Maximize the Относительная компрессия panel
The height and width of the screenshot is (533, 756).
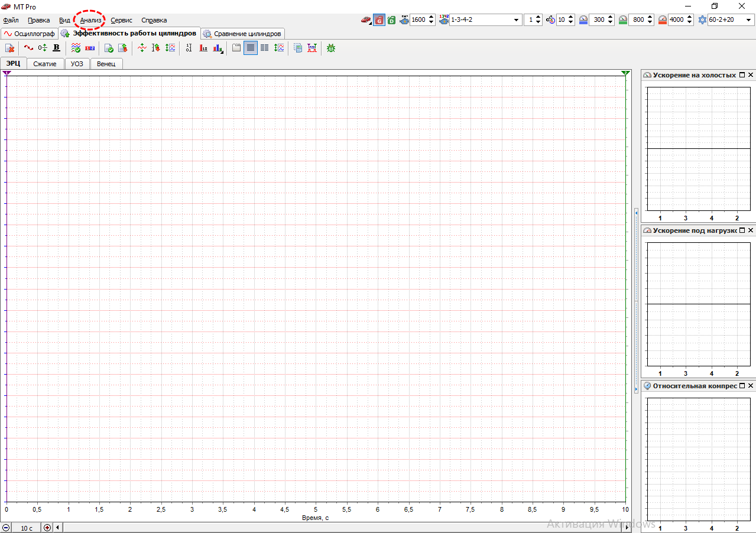tap(742, 386)
